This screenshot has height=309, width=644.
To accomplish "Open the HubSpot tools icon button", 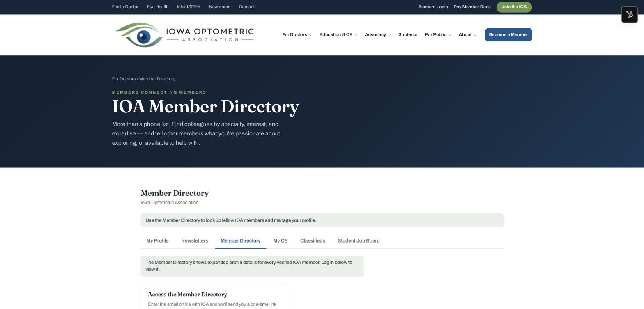I will (x=629, y=15).
